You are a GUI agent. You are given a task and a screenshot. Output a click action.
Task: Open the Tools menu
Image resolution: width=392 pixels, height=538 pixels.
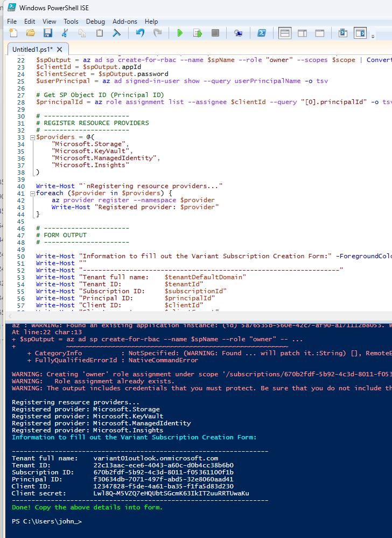(x=71, y=21)
